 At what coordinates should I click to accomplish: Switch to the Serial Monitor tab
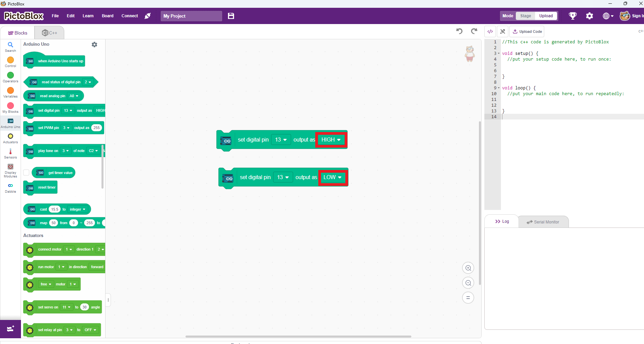pyautogui.click(x=544, y=222)
